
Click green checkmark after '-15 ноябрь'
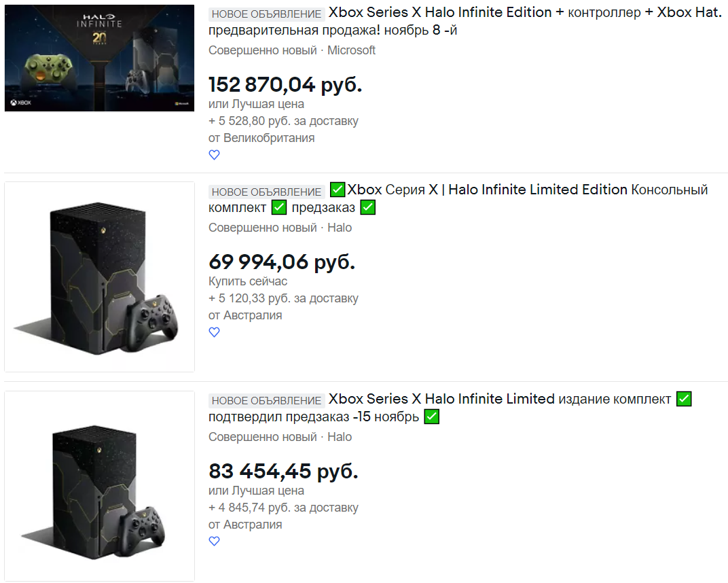[x=432, y=417]
